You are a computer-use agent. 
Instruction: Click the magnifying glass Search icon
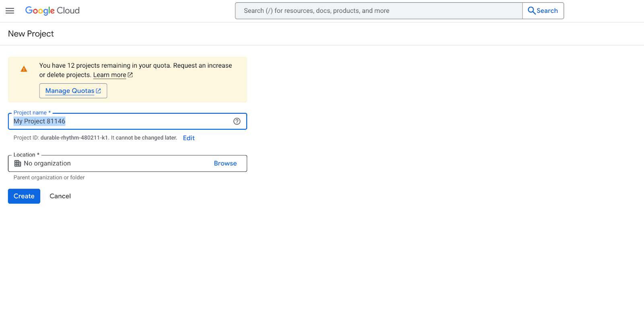pyautogui.click(x=531, y=11)
